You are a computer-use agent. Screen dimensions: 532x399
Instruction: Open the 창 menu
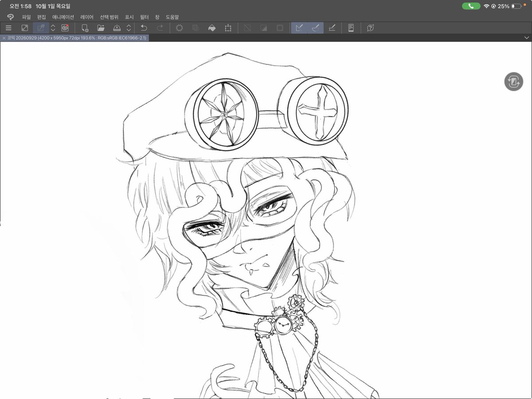click(157, 17)
